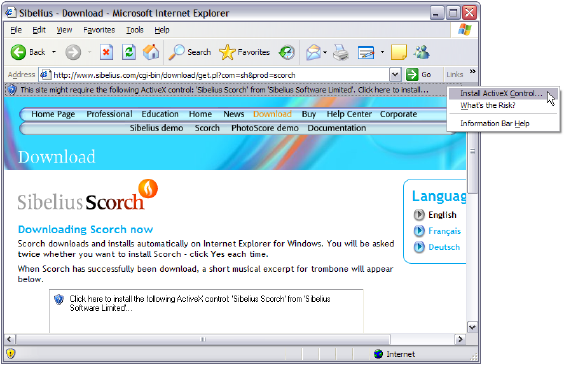This screenshot has height=365, width=564.
Task: Click the vertical scrollbar thumb
Action: click(x=472, y=151)
